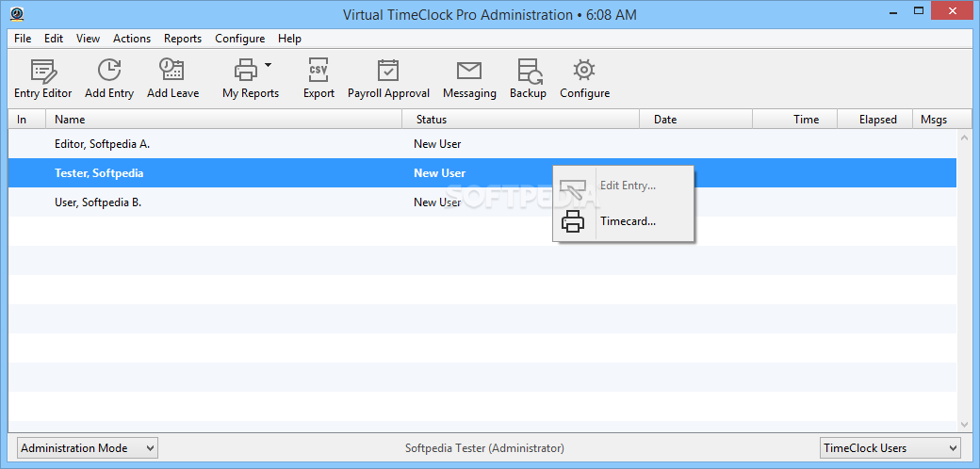The width and height of the screenshot is (980, 469).
Task: Click the Add Entry clock icon
Action: 109,70
